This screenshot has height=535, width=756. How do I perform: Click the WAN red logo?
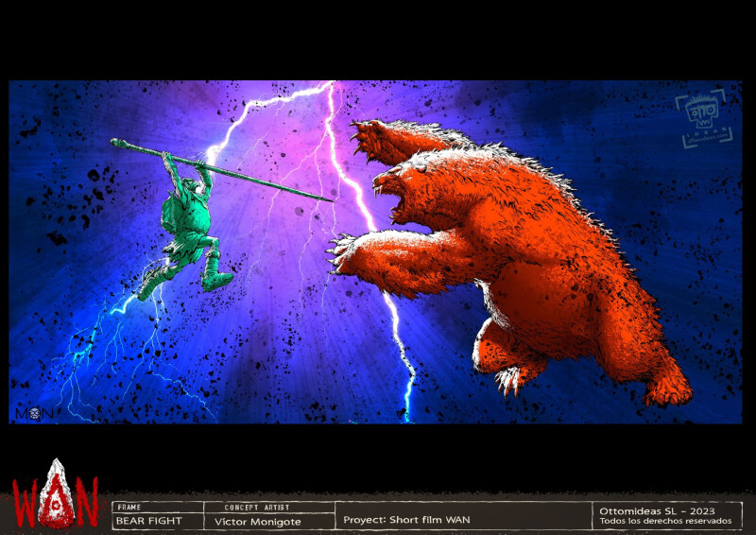pos(55,496)
